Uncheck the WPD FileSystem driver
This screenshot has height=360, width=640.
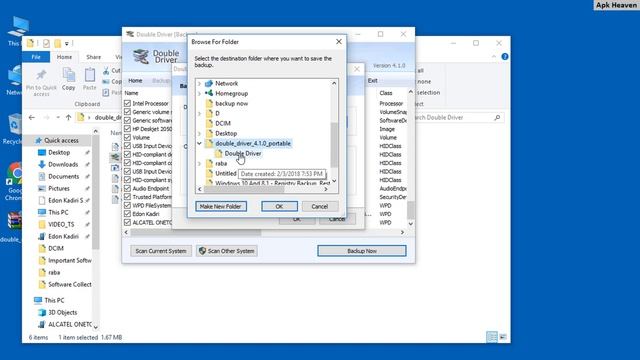point(127,205)
